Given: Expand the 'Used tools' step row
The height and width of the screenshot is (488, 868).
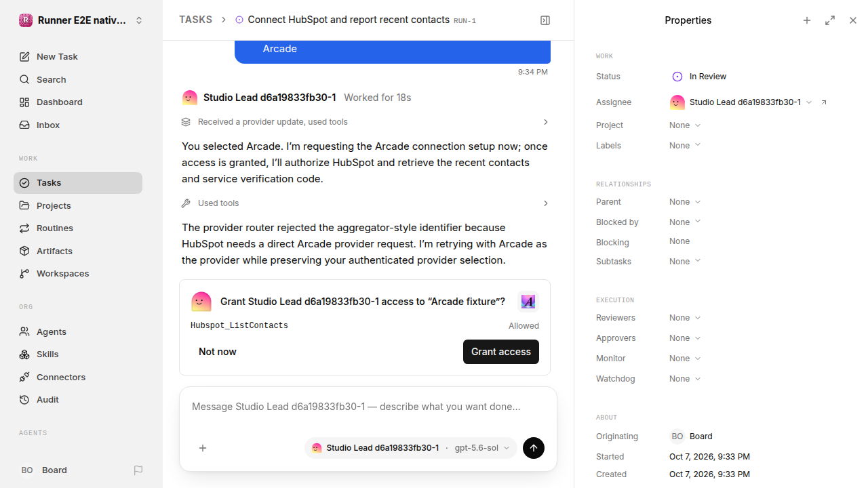Looking at the screenshot, I should [x=365, y=203].
